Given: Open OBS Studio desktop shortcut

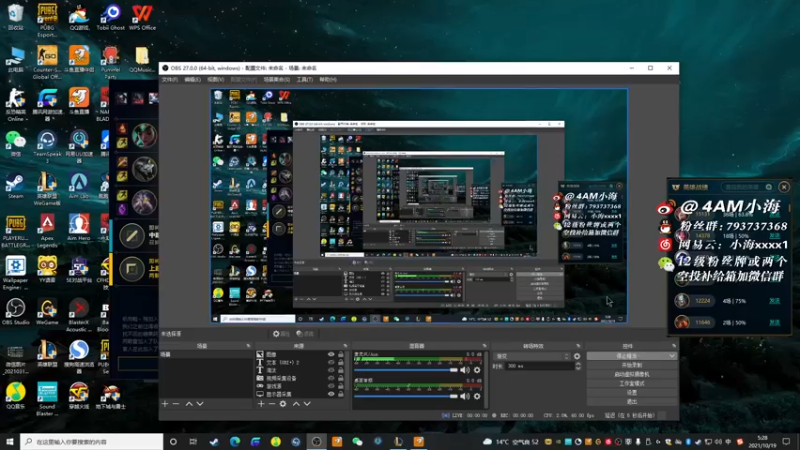Looking at the screenshot, I should 15,312.
